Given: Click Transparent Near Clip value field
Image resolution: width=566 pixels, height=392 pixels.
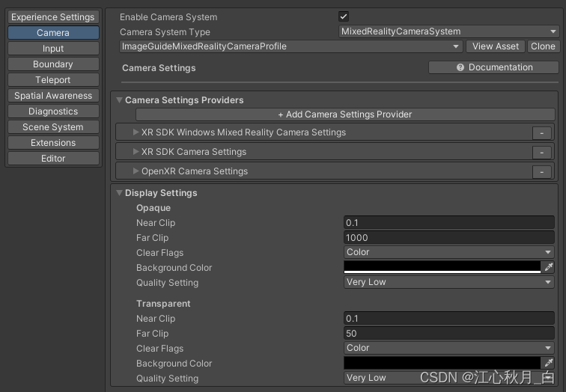Looking at the screenshot, I should 448,319.
